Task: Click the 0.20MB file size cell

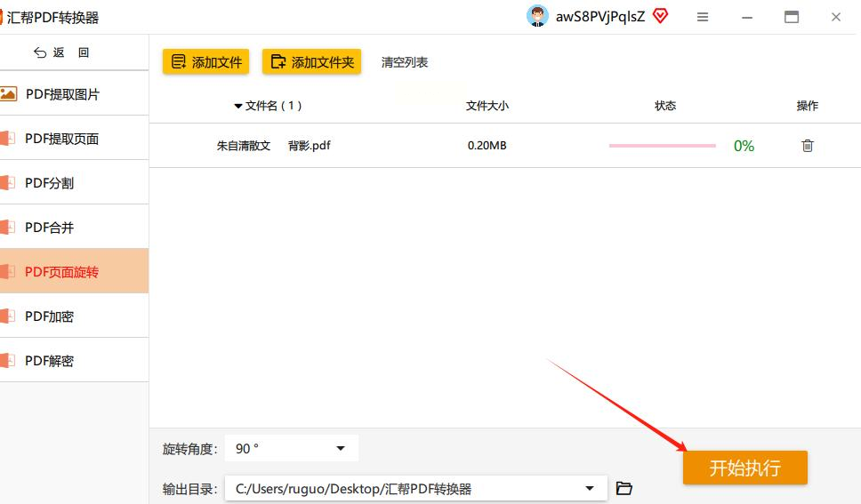Action: [x=487, y=146]
